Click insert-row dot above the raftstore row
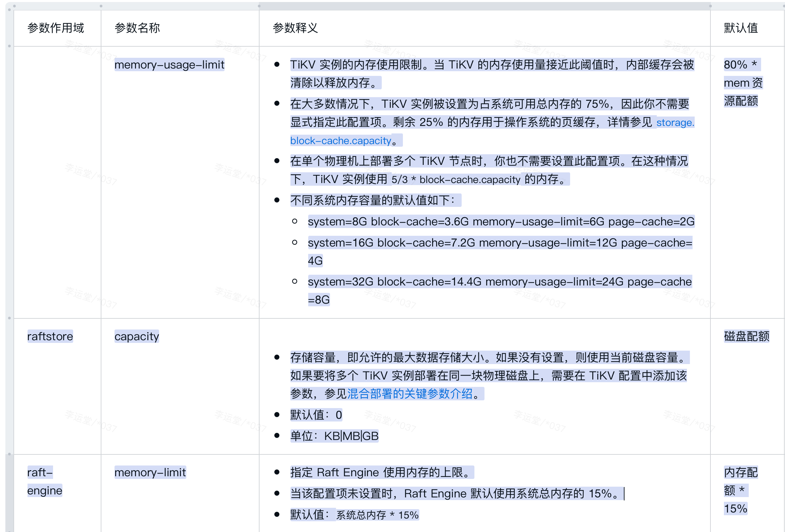 point(9,318)
